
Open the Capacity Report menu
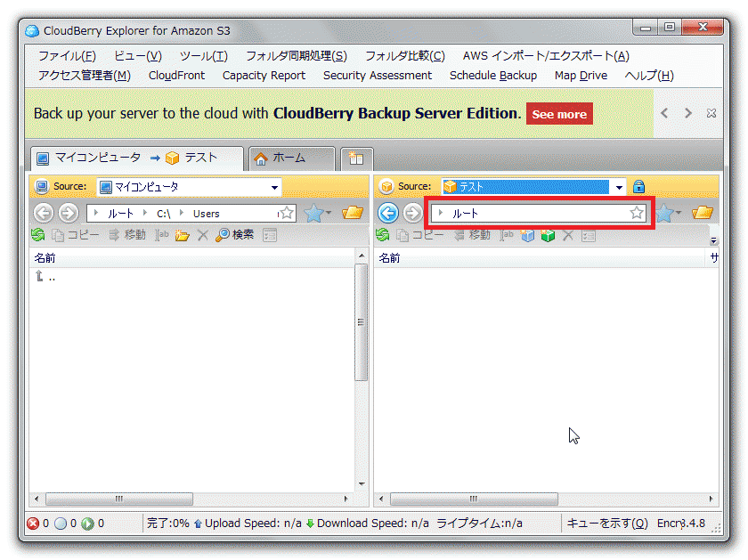[x=264, y=76]
